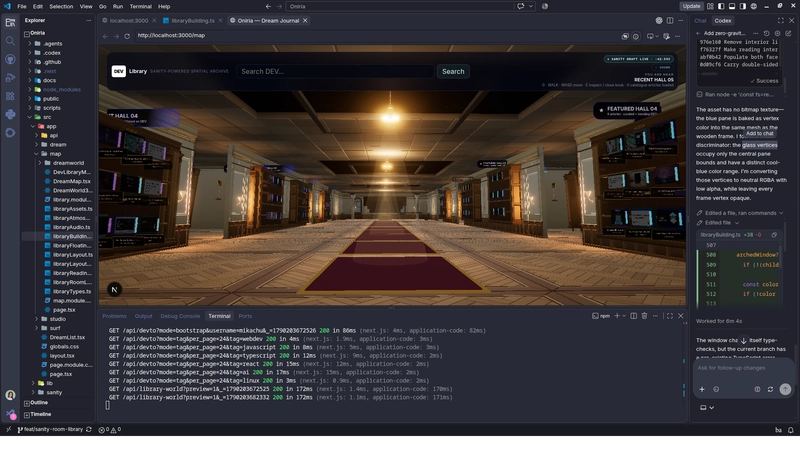
Task: Open the notifications bell in status bar
Action: (791, 430)
